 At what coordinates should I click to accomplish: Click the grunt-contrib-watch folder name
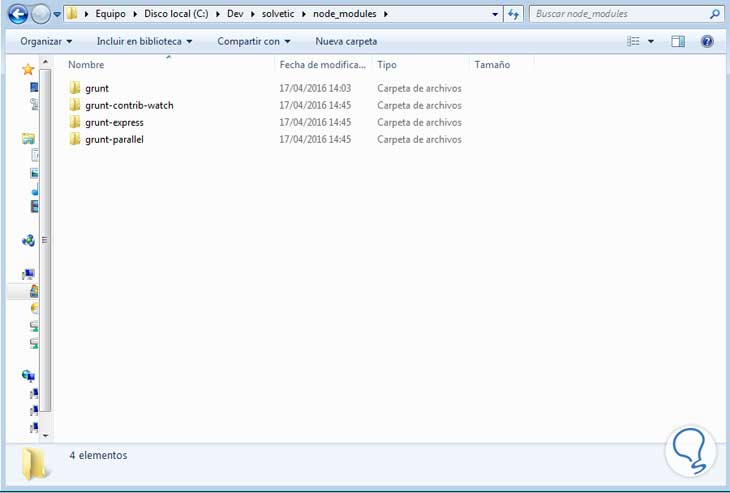pos(129,105)
